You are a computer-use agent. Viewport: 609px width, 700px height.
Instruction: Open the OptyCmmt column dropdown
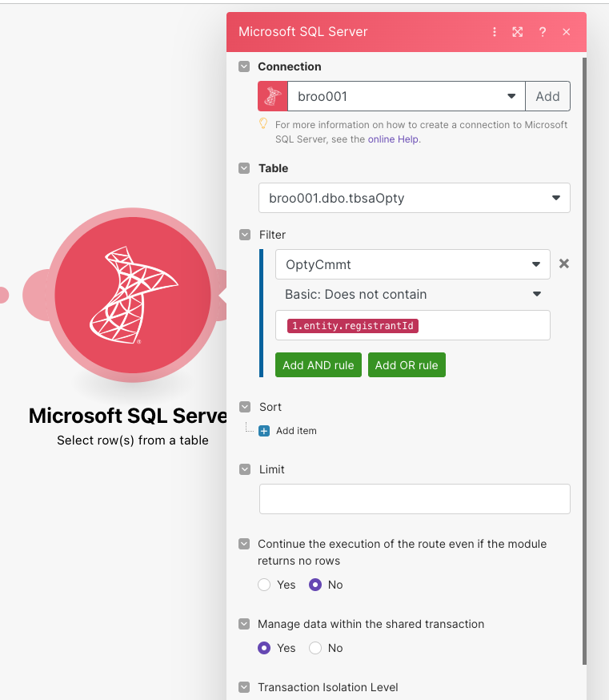412,264
